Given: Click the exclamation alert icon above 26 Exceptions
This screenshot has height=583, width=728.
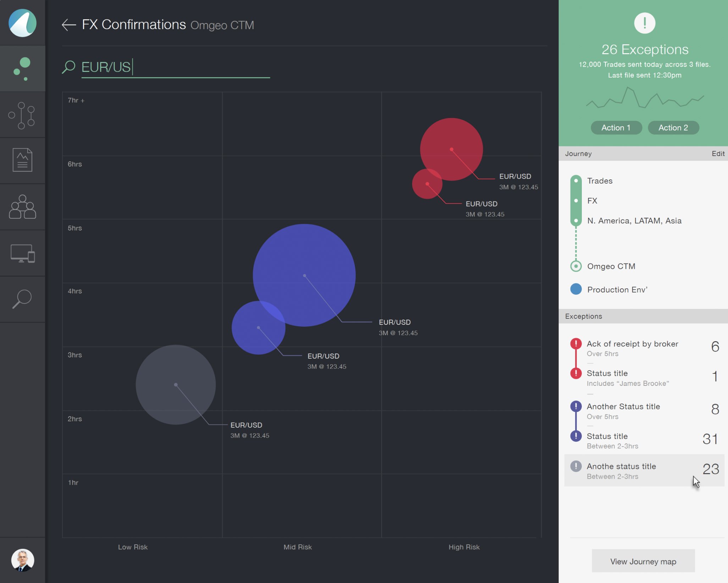Looking at the screenshot, I should point(644,23).
